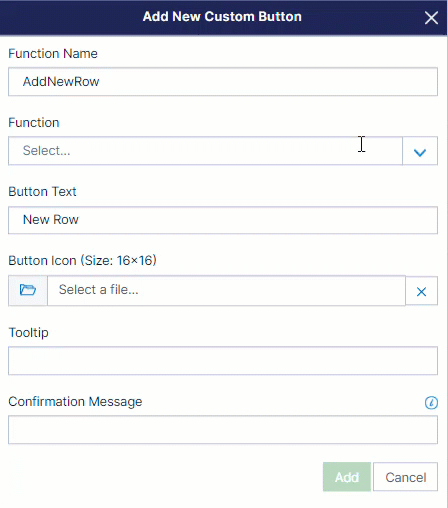The image size is (448, 508).
Task: Click the Button Icon (Size: 16×16) label
Action: (82, 260)
